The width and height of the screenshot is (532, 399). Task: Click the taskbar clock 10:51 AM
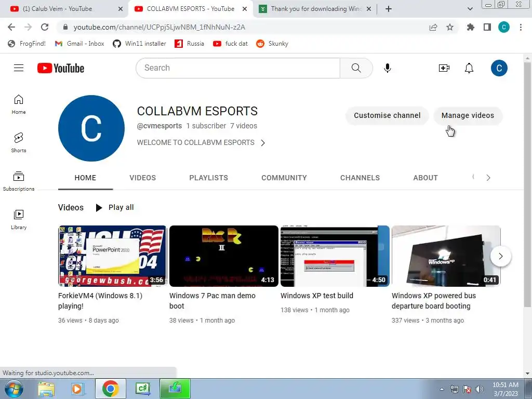pyautogui.click(x=505, y=385)
